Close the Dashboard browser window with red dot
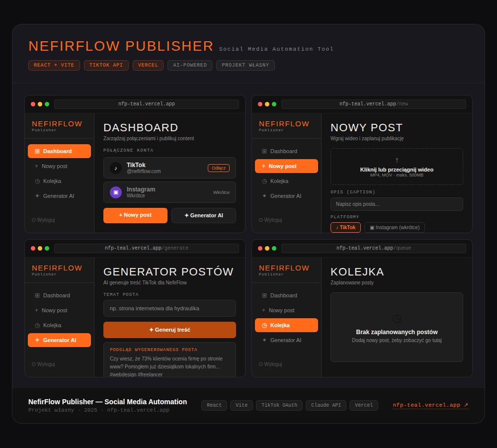 pos(33,104)
